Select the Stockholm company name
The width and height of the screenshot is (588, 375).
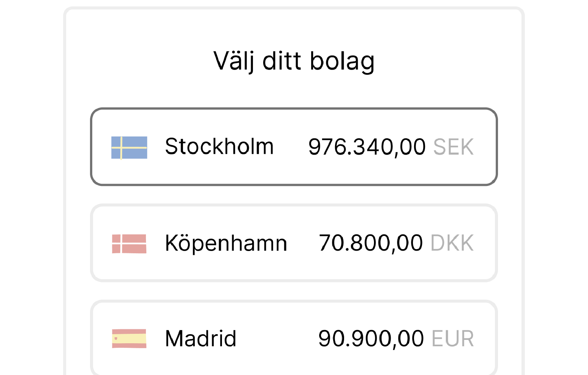(x=219, y=147)
